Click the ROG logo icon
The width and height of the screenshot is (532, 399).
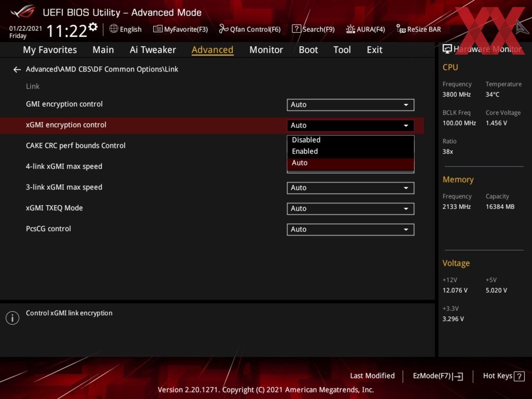pos(22,12)
